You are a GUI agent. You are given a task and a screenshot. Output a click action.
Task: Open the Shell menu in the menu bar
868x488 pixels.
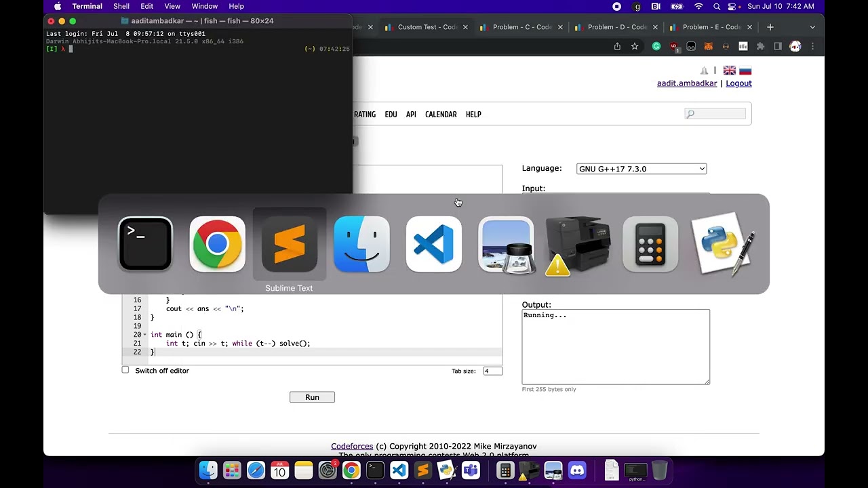121,6
